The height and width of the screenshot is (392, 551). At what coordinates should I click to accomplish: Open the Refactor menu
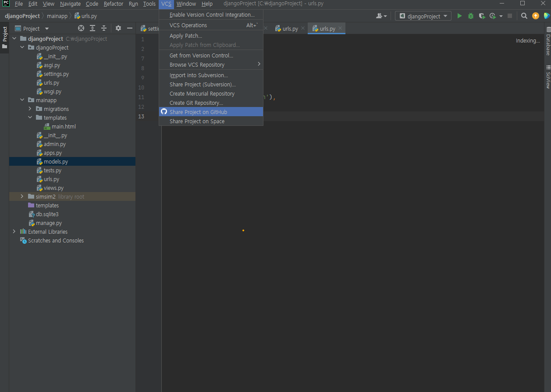coord(114,4)
